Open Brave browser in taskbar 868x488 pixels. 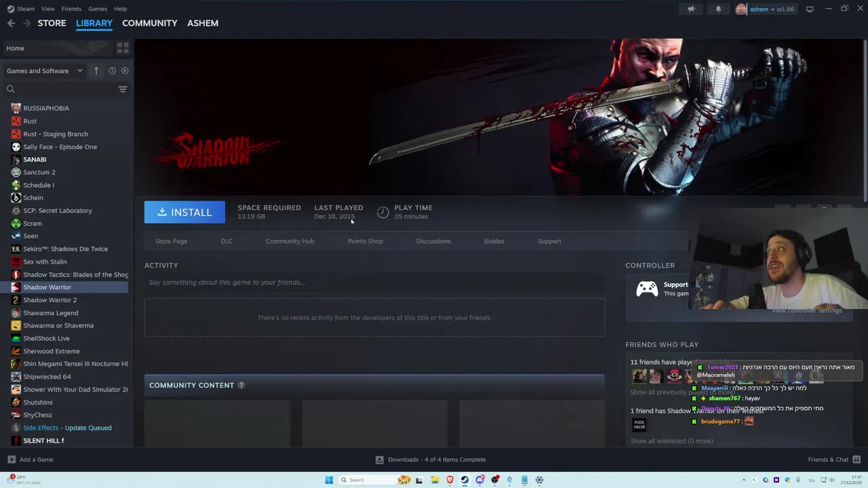[x=450, y=480]
